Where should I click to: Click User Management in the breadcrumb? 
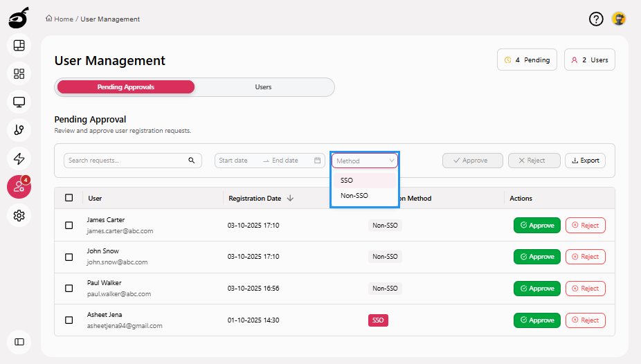coord(110,19)
